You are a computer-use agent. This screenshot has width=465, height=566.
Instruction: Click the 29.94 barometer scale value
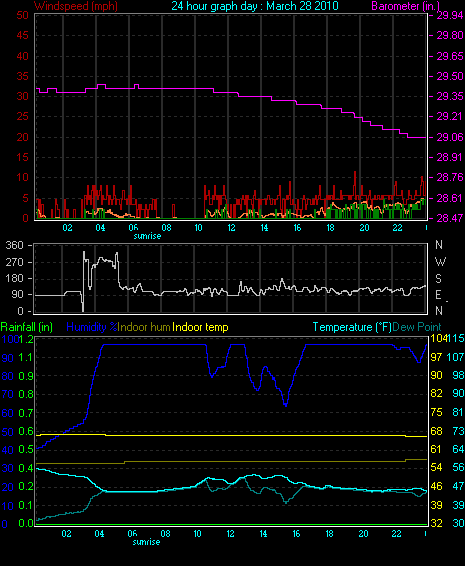(450, 15)
